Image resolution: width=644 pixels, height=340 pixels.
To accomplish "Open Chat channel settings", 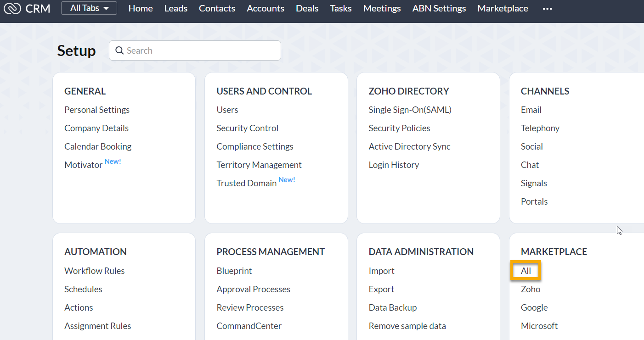I will click(x=530, y=165).
